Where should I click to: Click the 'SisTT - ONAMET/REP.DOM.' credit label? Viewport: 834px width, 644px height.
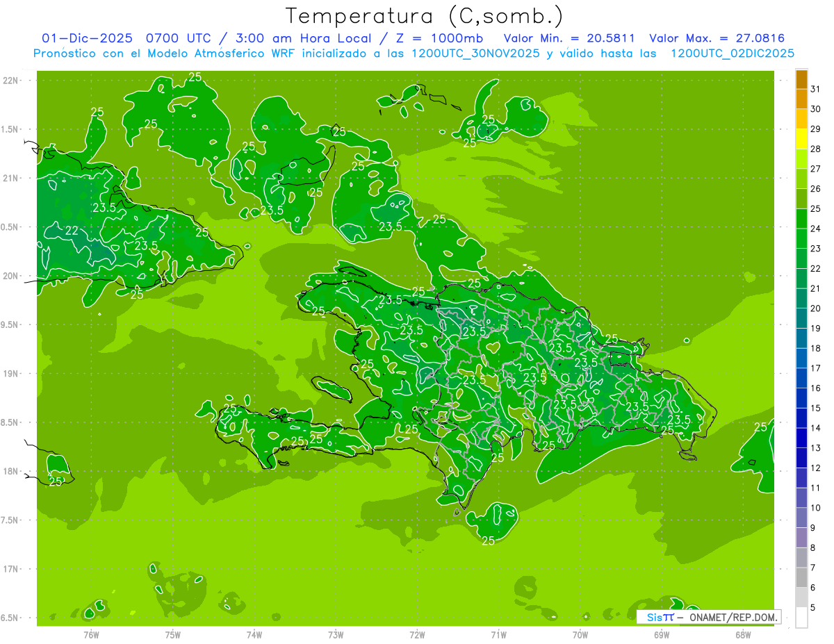pos(709,617)
